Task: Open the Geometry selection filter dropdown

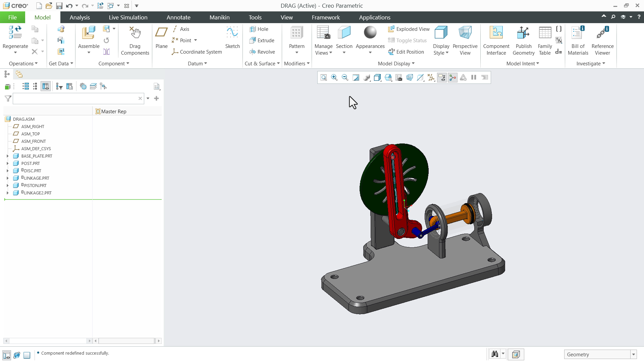Action: (x=600, y=355)
